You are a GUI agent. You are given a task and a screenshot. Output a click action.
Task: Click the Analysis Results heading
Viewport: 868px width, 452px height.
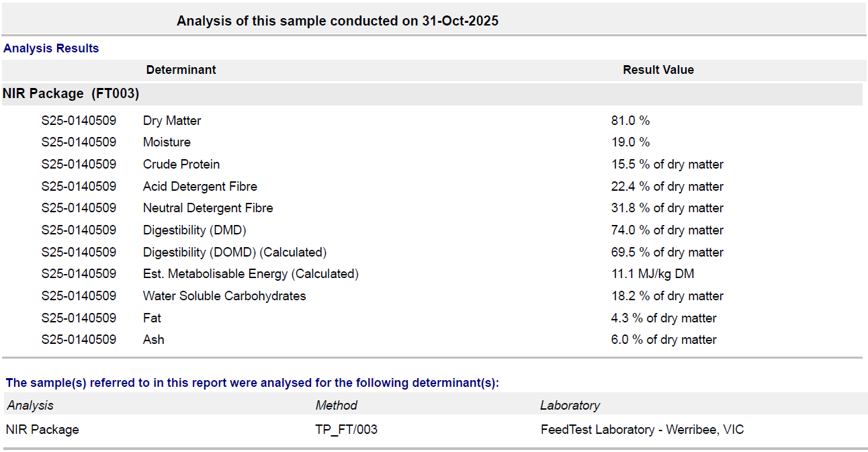coord(51,48)
